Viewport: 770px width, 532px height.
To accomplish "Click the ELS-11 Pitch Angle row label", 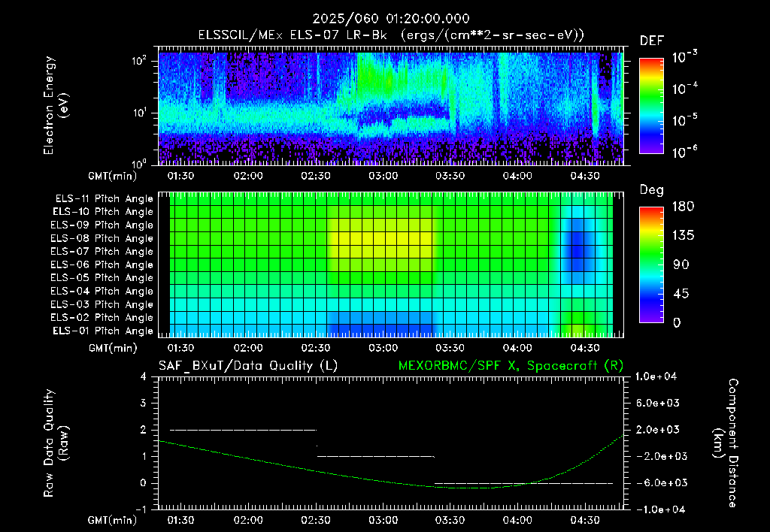I will coord(104,199).
